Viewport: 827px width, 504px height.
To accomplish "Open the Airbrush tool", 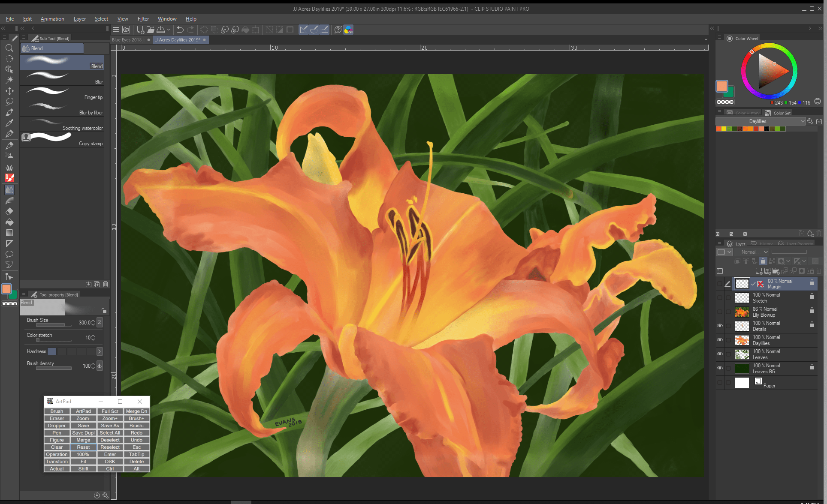I will 9,156.
